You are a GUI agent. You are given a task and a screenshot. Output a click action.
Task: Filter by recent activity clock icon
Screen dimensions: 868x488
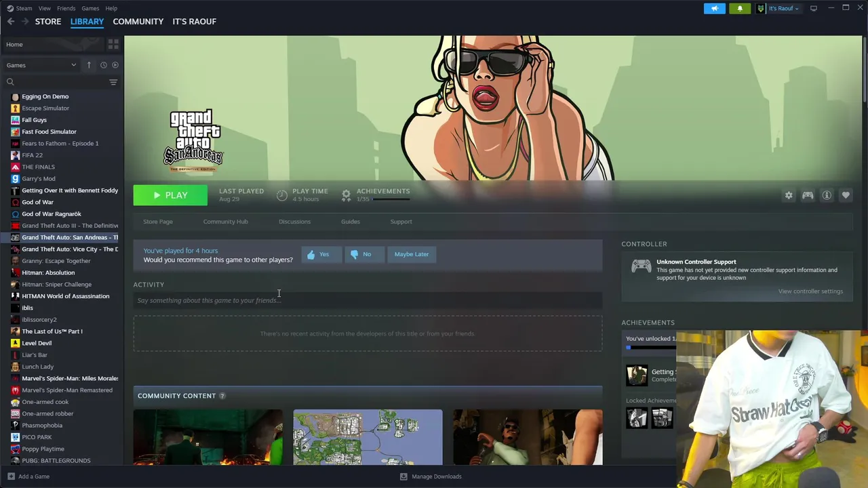(103, 65)
